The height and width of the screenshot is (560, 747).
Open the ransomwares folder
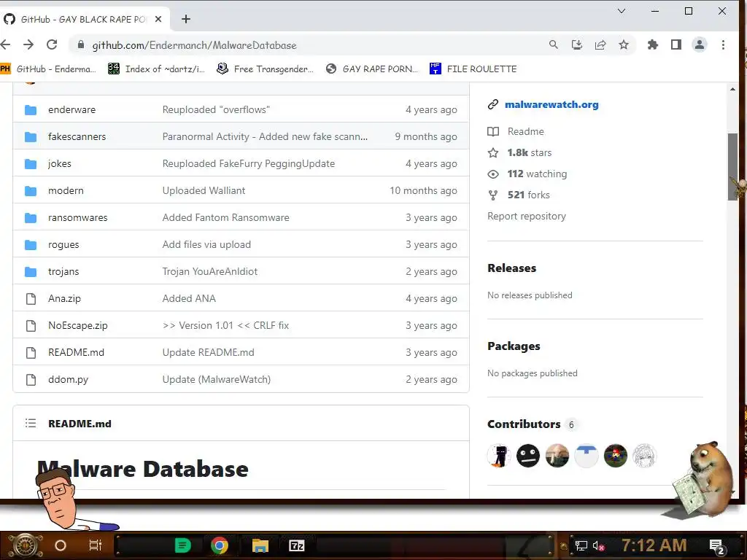[x=77, y=217]
